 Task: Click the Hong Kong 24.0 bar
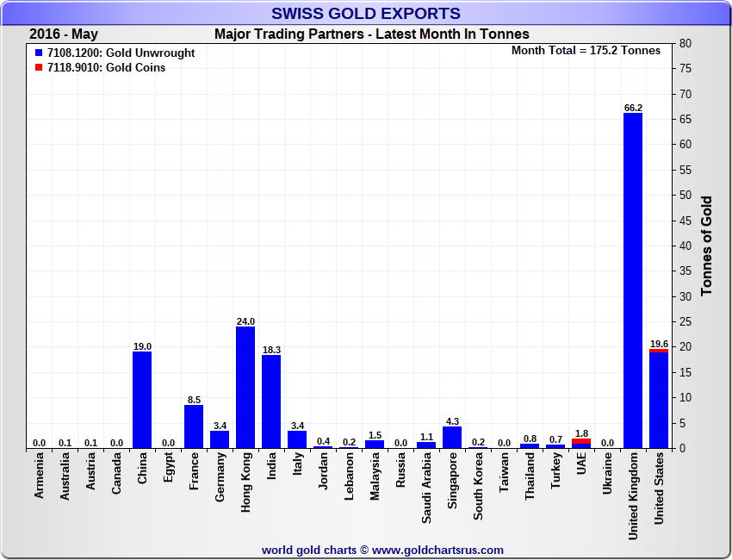tap(245, 388)
